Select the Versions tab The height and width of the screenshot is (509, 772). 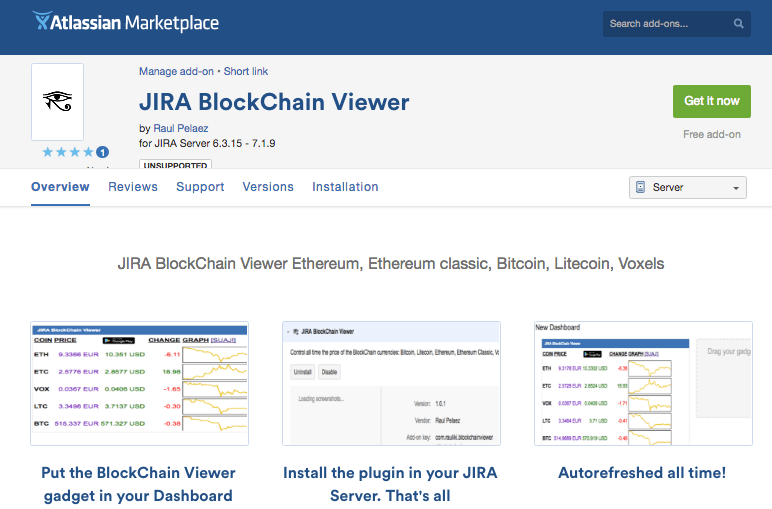point(268,187)
